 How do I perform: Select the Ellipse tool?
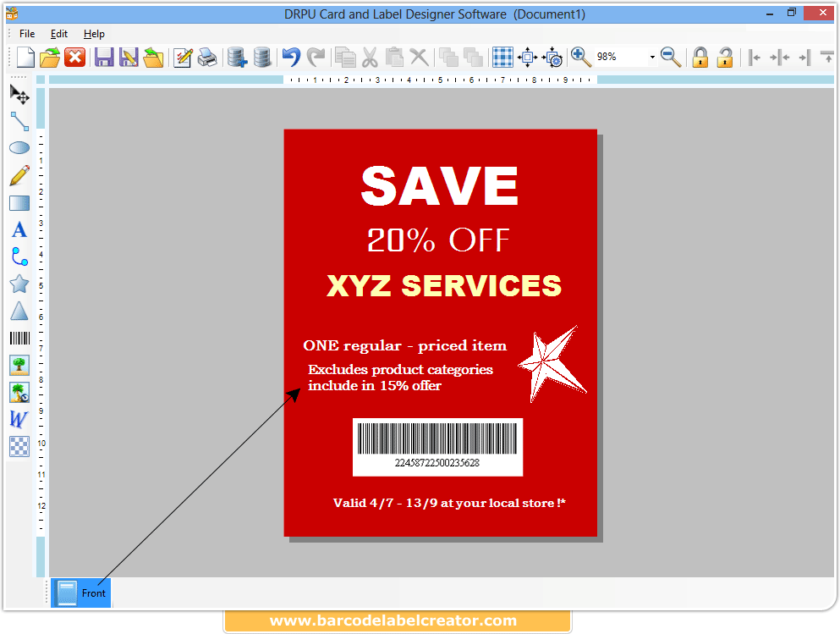pos(19,147)
